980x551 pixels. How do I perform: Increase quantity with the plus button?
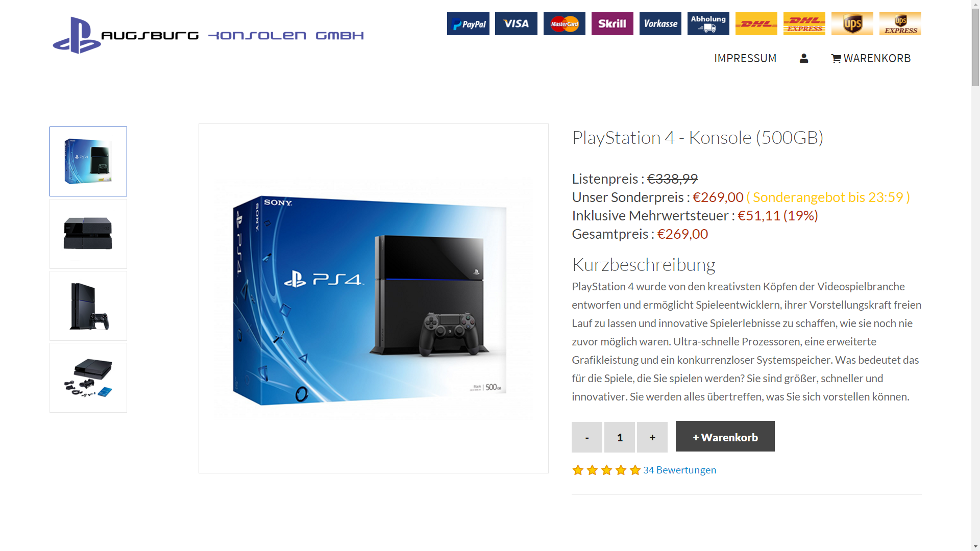(652, 437)
